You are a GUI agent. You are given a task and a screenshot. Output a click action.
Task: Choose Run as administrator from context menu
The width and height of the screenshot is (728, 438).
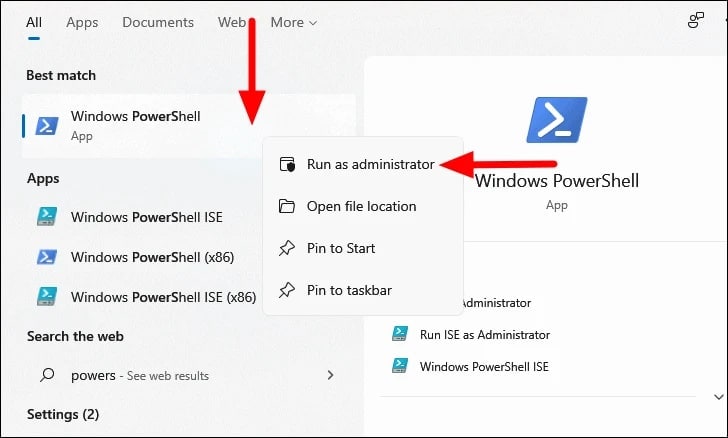coord(362,164)
